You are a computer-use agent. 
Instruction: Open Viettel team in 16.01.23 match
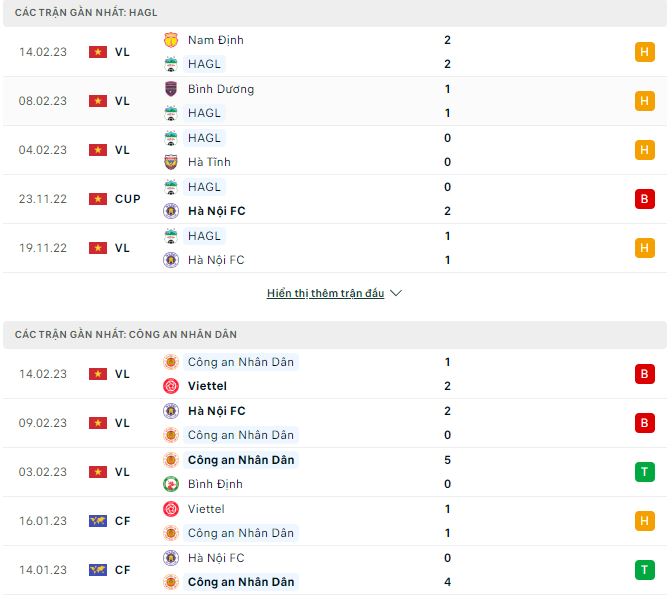(207, 509)
